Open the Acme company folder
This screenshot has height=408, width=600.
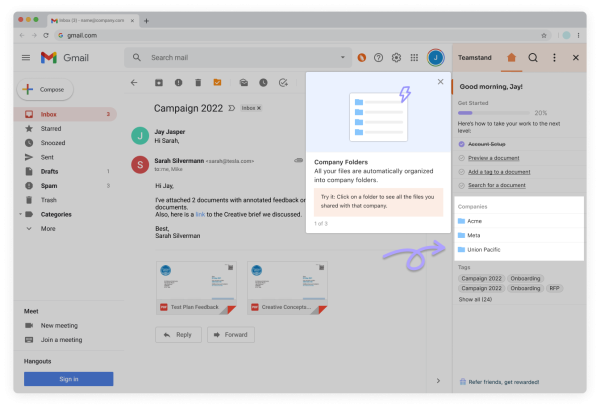(519, 221)
